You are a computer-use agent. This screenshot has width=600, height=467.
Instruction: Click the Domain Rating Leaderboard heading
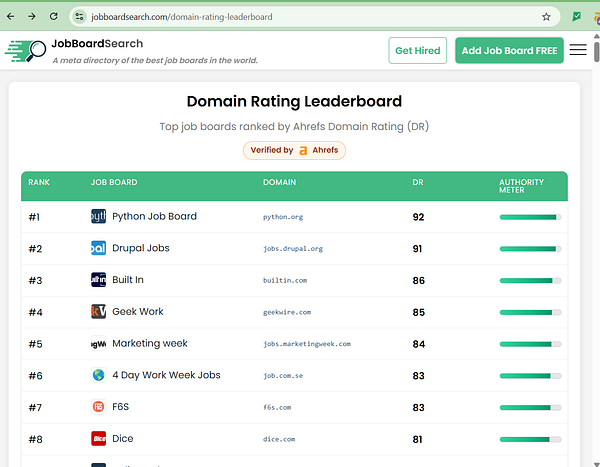tap(294, 101)
